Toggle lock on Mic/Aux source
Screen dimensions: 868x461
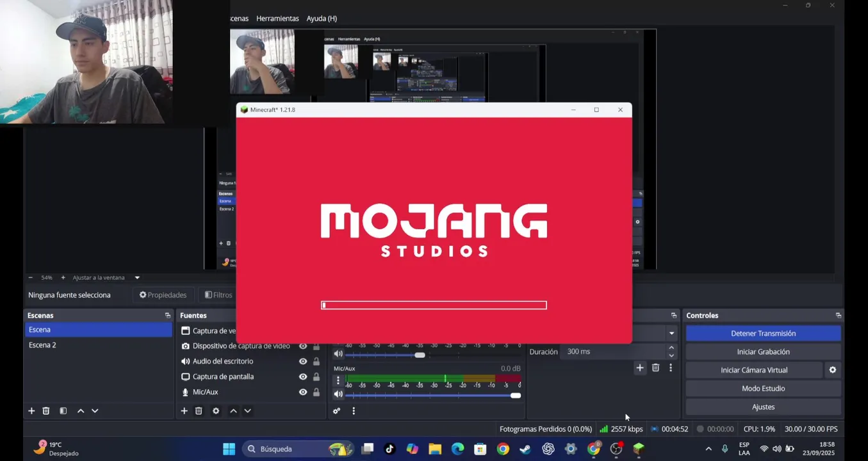(x=316, y=392)
